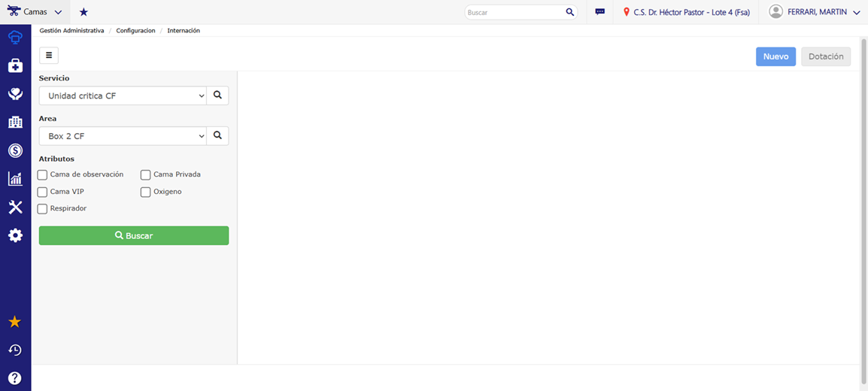The height and width of the screenshot is (391, 868).
Task: Open the Area dropdown
Action: 123,135
